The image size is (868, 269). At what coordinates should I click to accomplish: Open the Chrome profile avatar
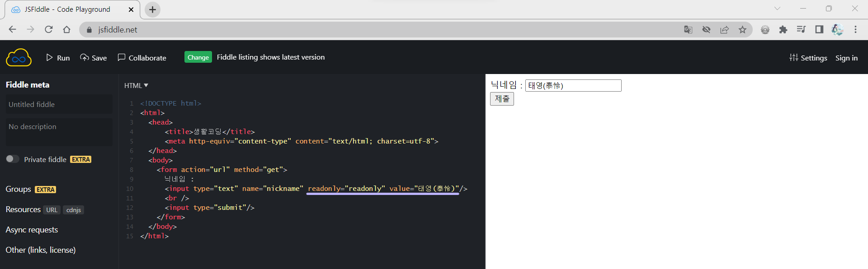pos(837,29)
